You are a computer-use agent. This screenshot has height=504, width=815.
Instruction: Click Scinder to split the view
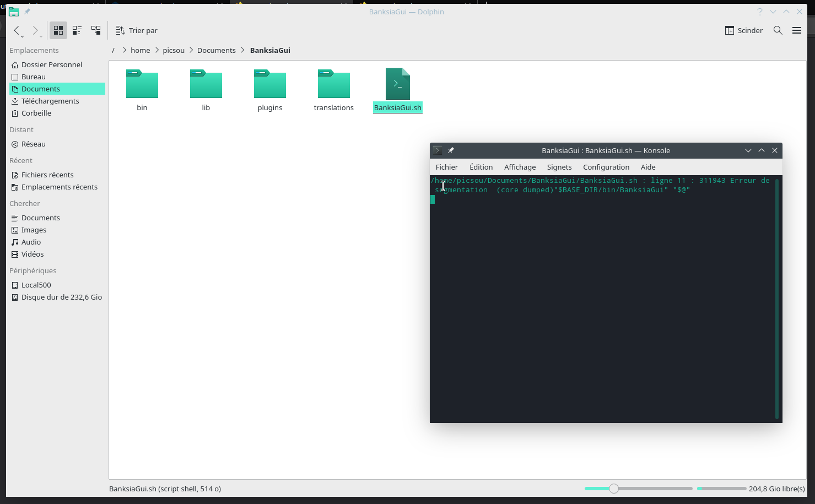coord(744,30)
